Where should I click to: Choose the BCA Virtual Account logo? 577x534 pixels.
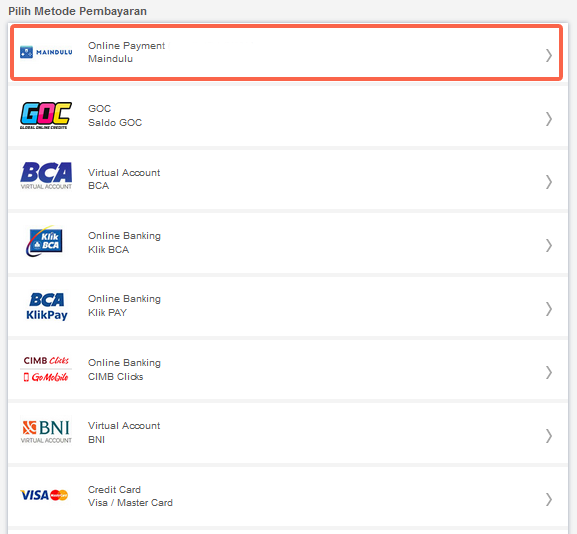click(46, 176)
